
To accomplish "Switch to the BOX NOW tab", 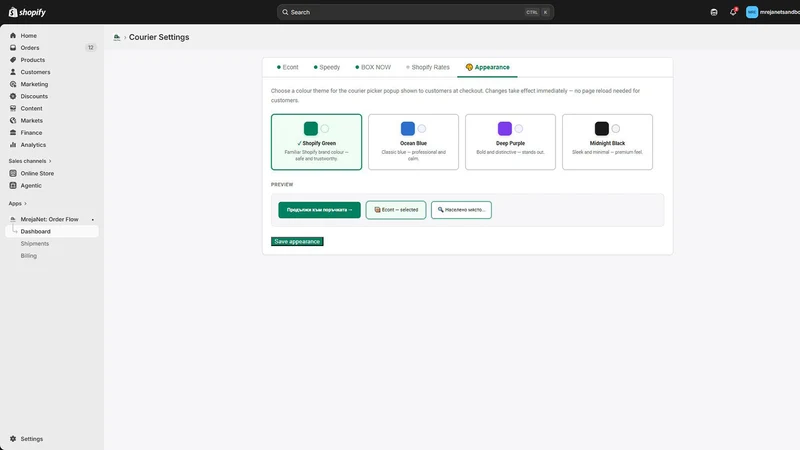I will click(373, 67).
